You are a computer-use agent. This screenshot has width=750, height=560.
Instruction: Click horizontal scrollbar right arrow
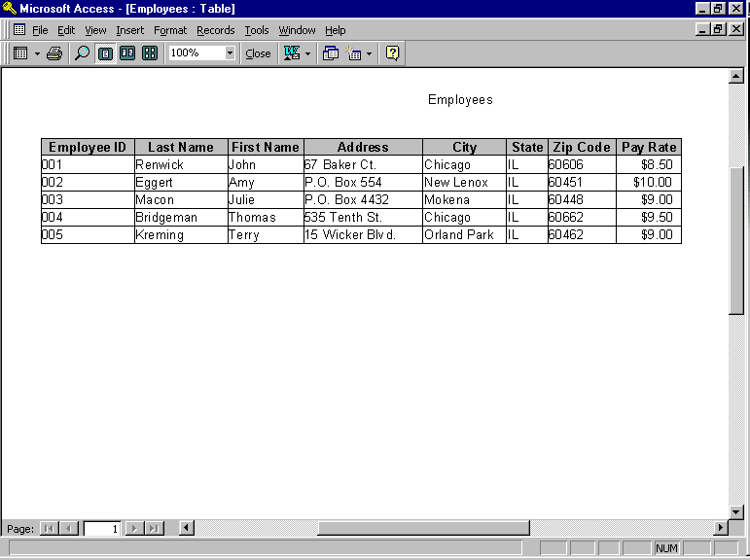pos(721,527)
